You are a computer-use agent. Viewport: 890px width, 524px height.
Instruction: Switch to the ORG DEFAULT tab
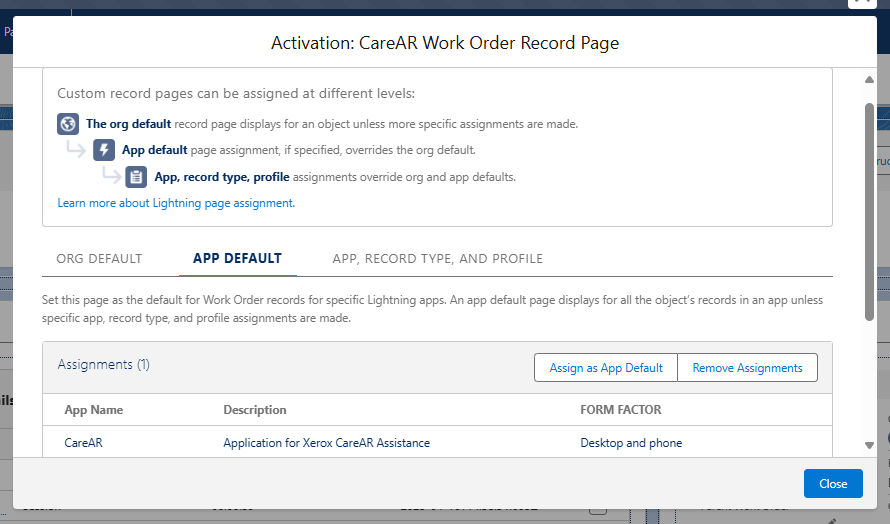[99, 259]
